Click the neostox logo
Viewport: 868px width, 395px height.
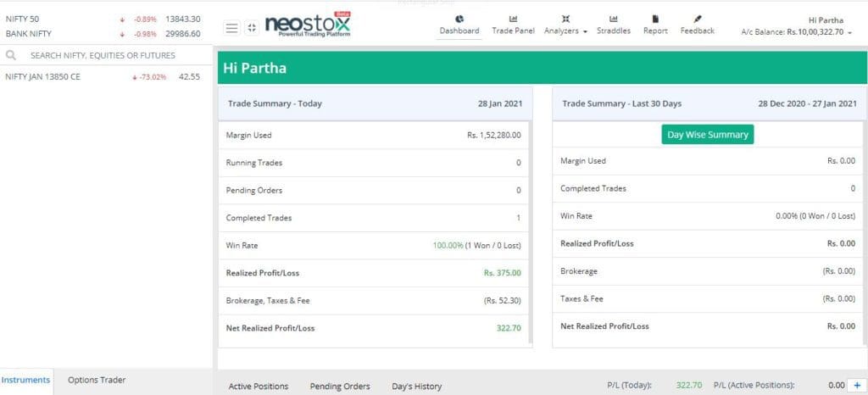tap(308, 25)
